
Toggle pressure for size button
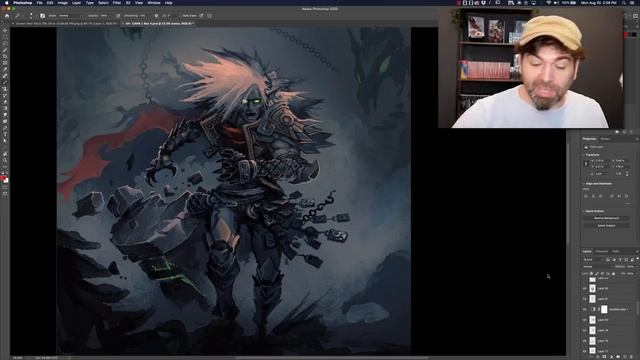tap(201, 16)
